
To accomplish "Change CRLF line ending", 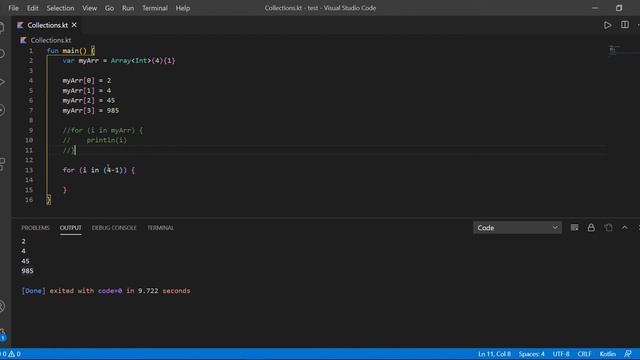I will tap(584, 354).
